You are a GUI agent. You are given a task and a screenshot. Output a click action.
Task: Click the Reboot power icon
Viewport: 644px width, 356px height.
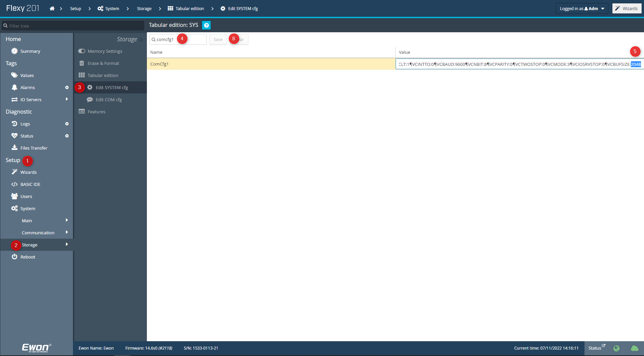(14, 256)
